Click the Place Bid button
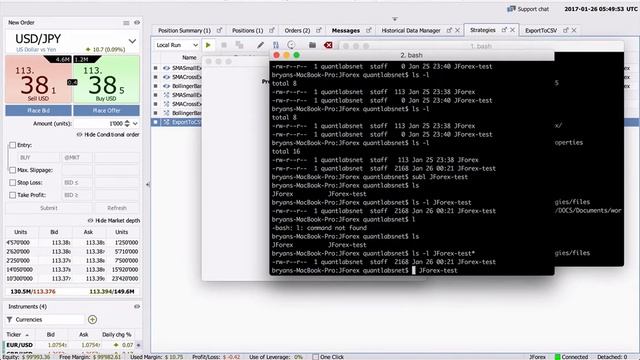 [38, 111]
